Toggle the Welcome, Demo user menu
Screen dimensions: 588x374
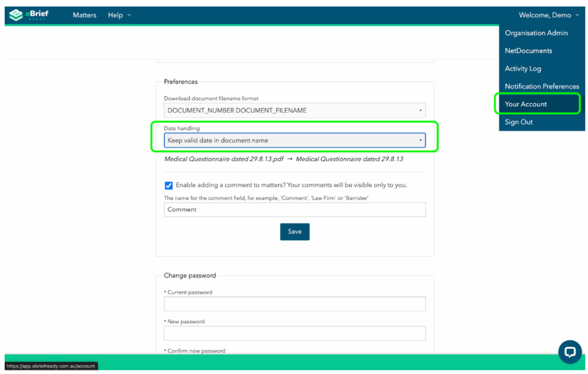coord(548,16)
